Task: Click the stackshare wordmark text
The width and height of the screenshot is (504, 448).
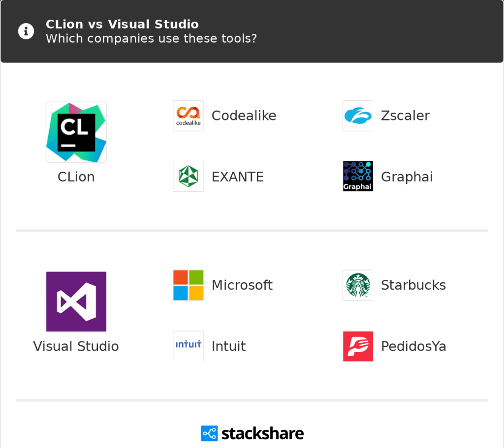Action: (x=262, y=433)
